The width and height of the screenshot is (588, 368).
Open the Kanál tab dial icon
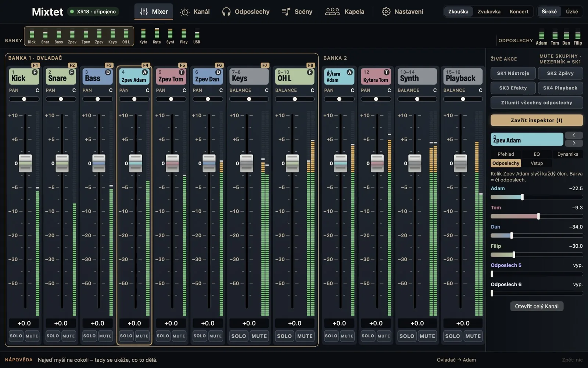click(x=195, y=11)
